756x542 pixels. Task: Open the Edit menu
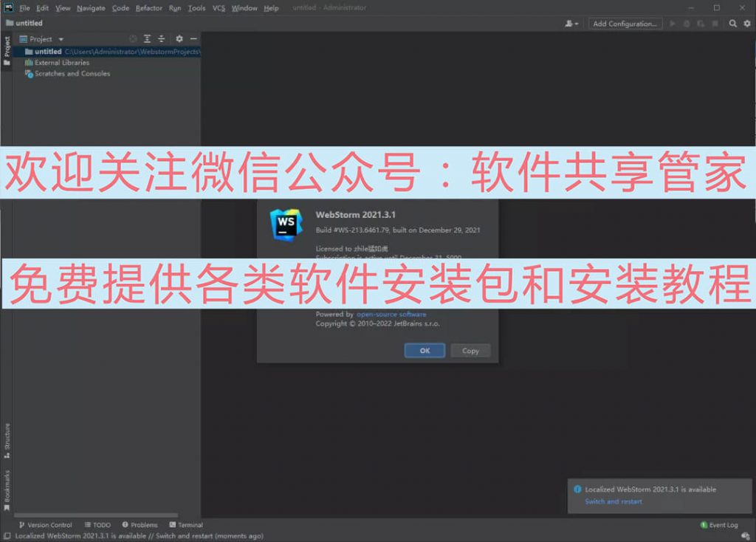point(42,8)
